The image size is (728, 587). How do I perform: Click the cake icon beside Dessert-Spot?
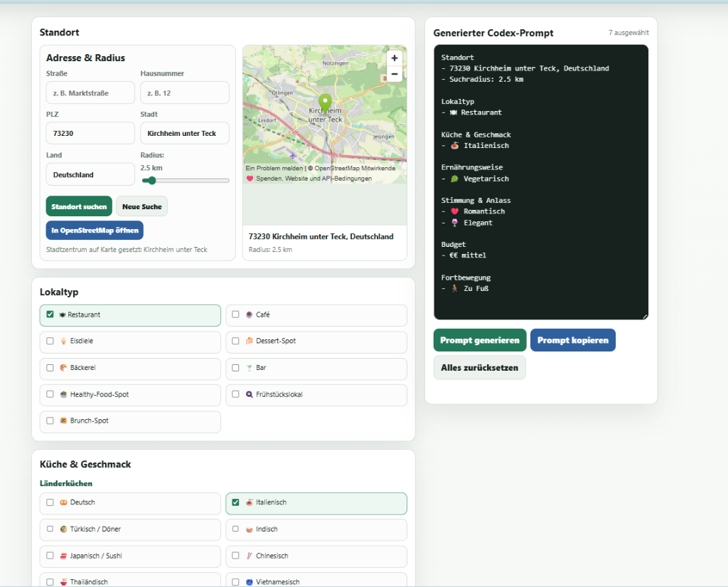click(249, 341)
